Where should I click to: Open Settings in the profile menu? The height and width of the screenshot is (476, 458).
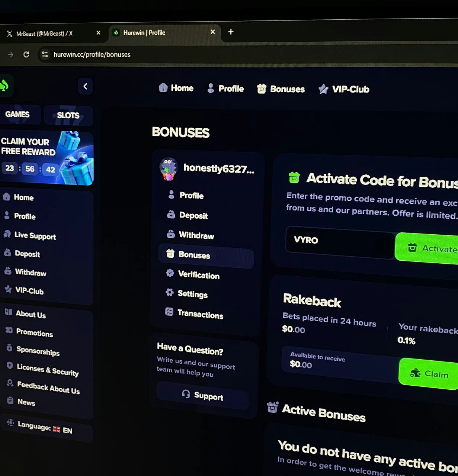tap(192, 294)
